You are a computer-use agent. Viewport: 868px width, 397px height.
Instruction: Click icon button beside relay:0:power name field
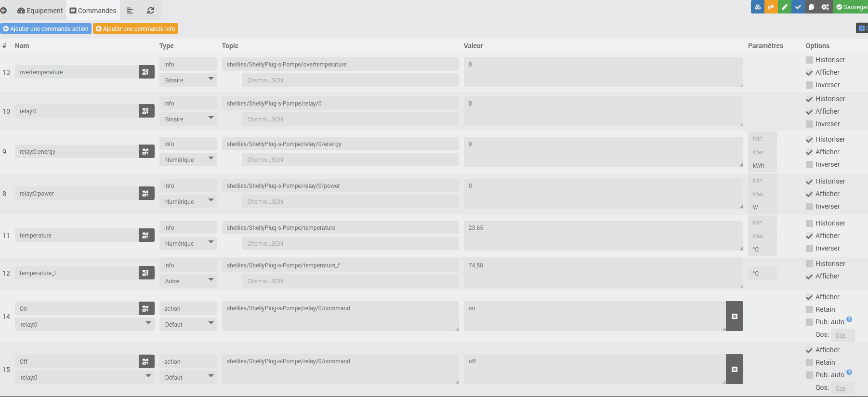[x=146, y=193]
